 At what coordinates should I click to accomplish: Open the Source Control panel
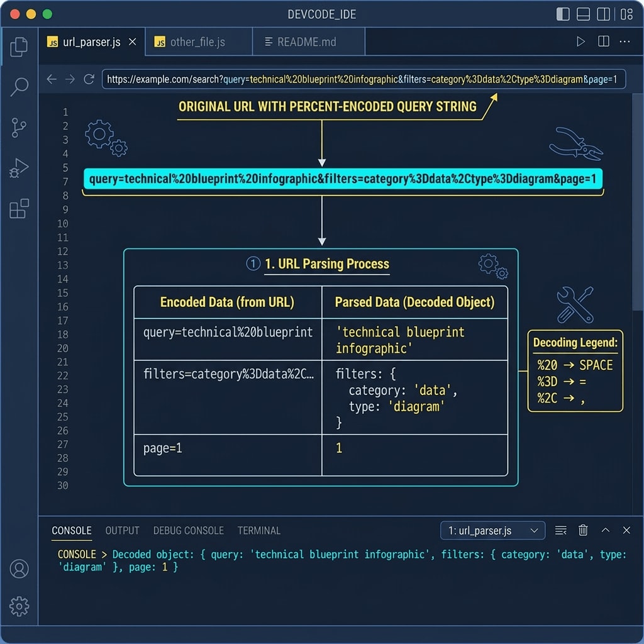click(19, 127)
